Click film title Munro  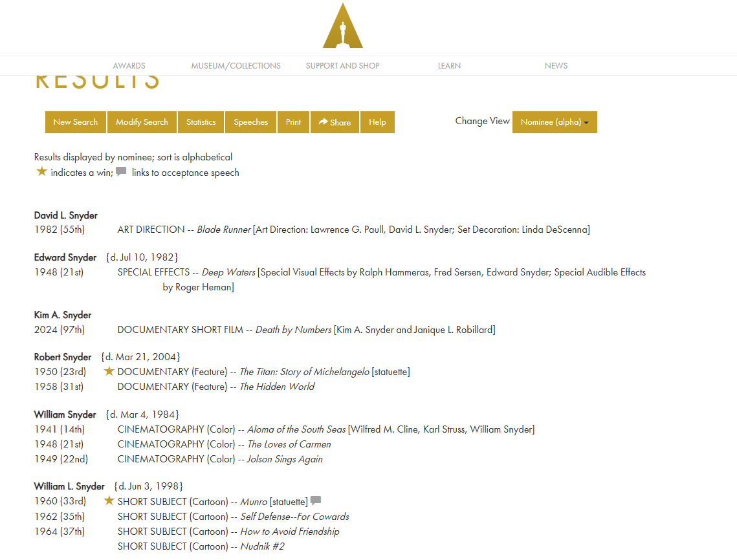click(254, 502)
